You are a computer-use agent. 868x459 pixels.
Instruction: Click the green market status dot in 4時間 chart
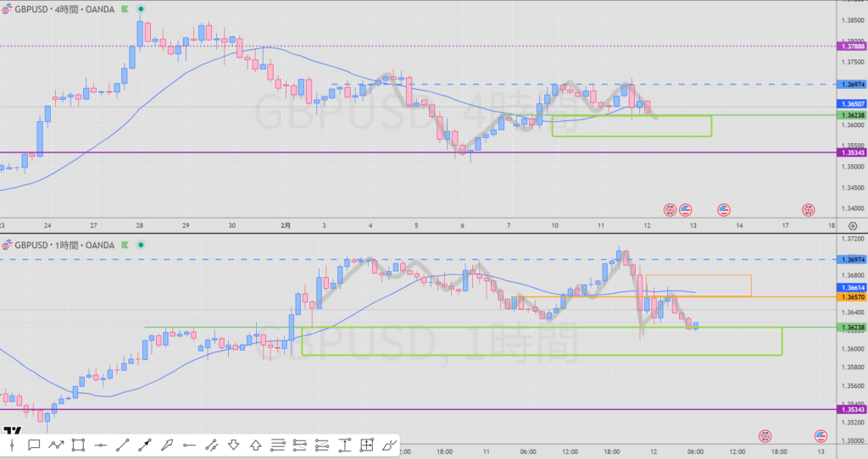click(140, 8)
